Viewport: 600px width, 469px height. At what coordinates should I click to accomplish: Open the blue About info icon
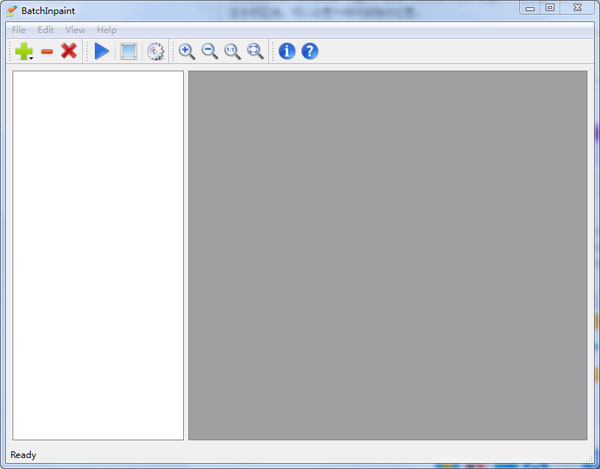pos(287,51)
